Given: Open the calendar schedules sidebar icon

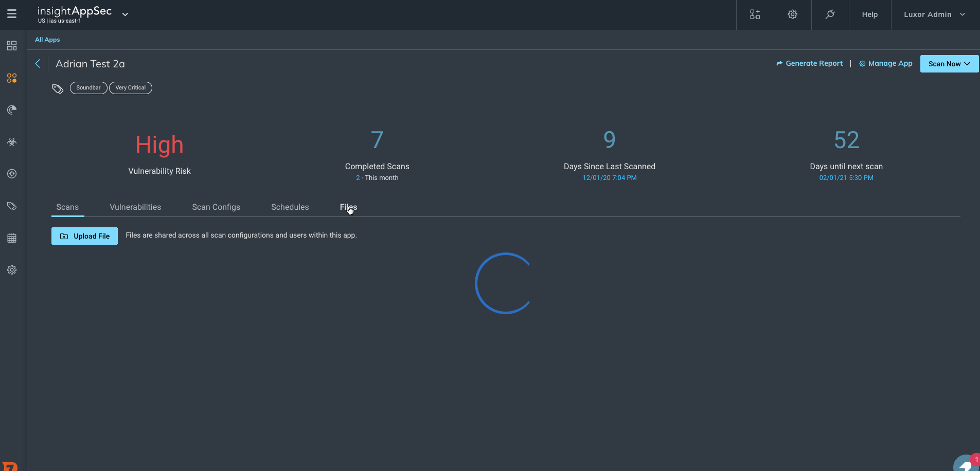Looking at the screenshot, I should pyautogui.click(x=12, y=238).
